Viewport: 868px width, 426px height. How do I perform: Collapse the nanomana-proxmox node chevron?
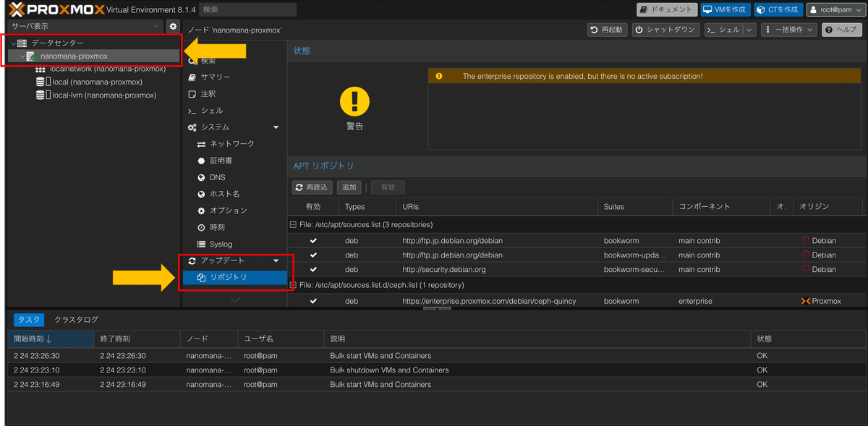(22, 56)
